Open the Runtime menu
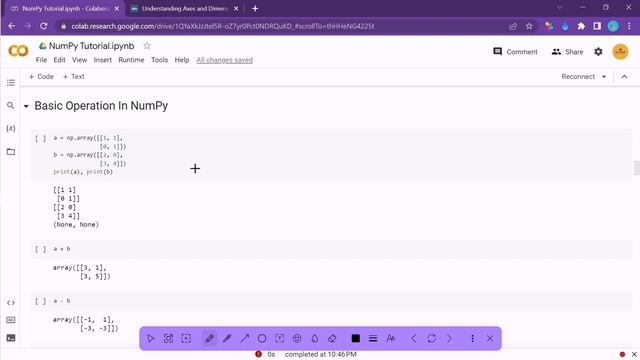The width and height of the screenshot is (640, 360). 131,60
